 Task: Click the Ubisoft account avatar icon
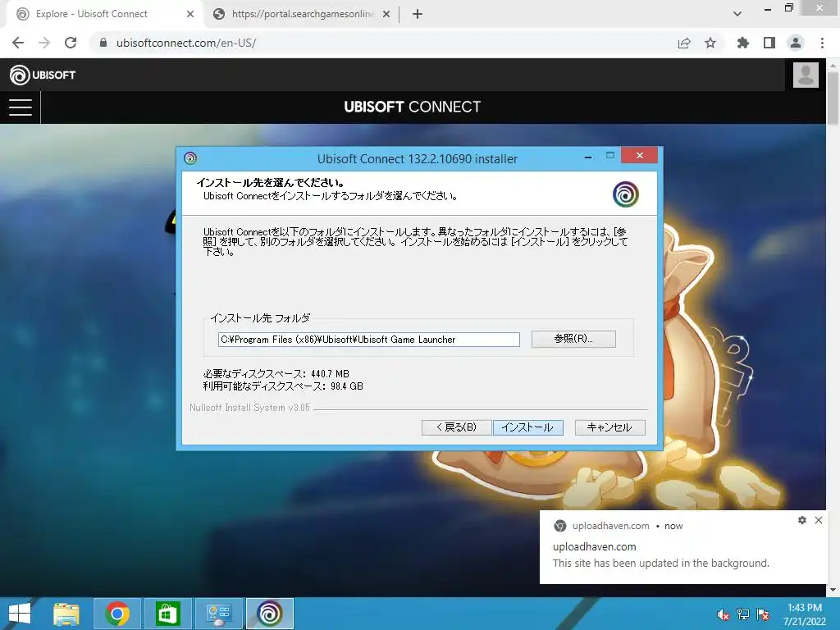(806, 75)
